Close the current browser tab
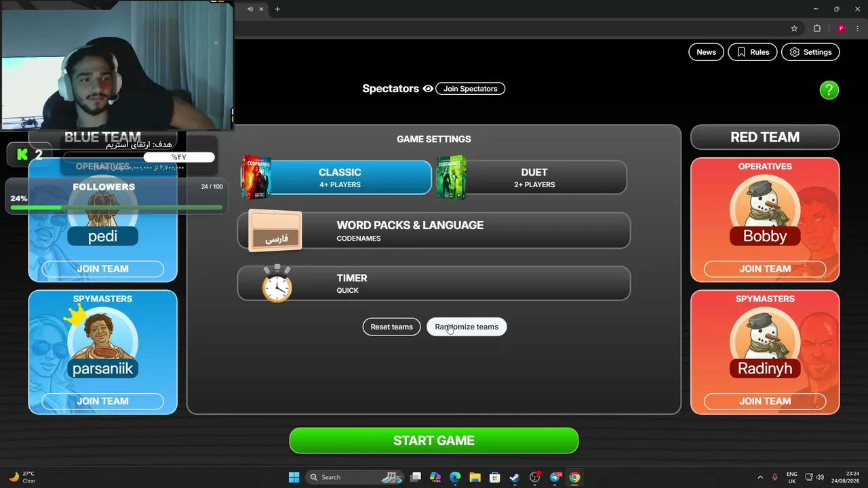The image size is (868, 488). coord(261,9)
